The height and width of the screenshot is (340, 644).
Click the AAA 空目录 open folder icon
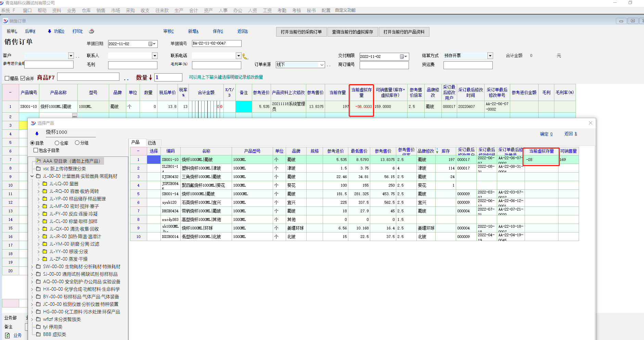[39, 161]
